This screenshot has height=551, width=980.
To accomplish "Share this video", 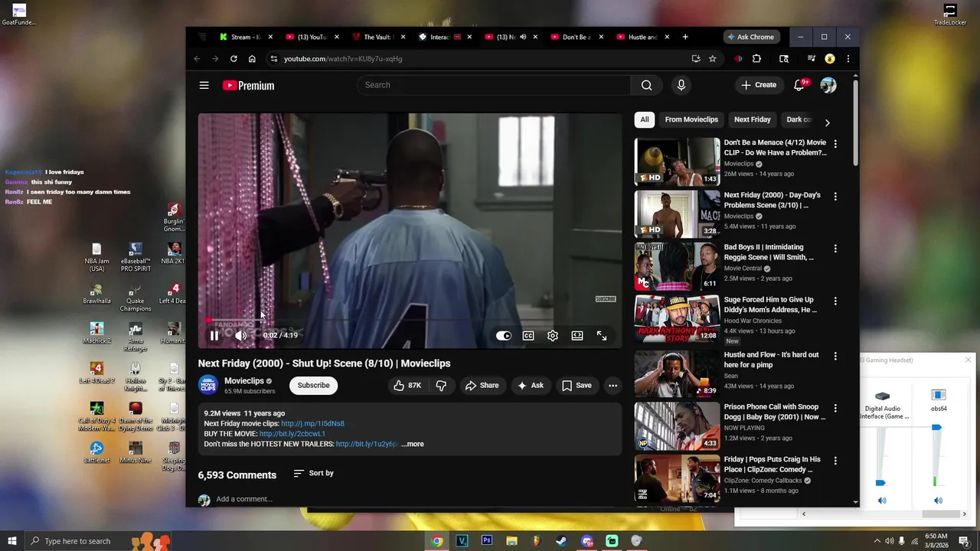I will (x=482, y=385).
